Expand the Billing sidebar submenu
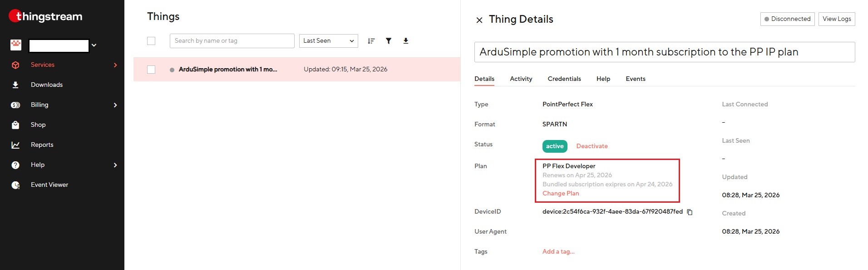Image resolution: width=868 pixels, height=270 pixels. (x=115, y=105)
